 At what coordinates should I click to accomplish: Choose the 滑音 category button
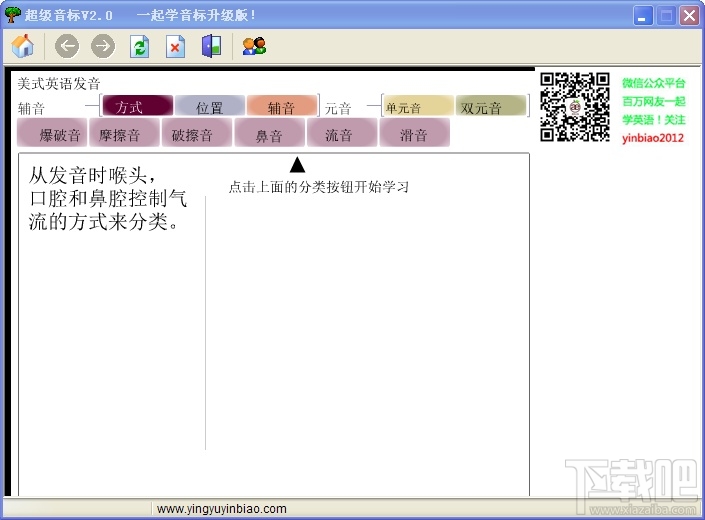click(415, 133)
